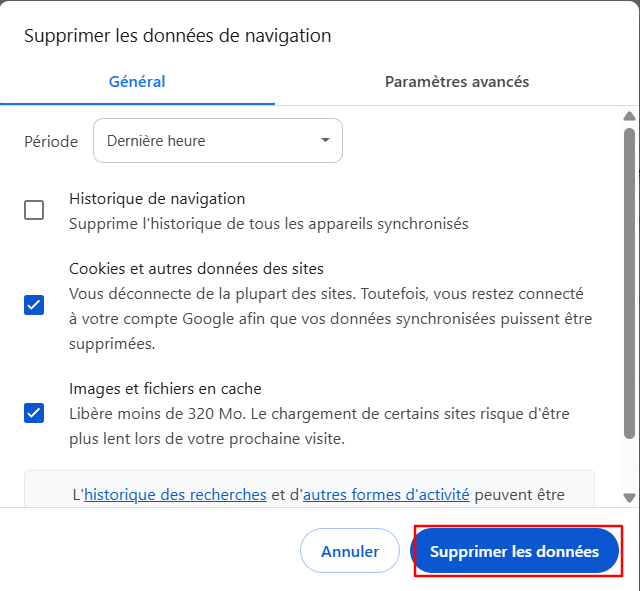This screenshot has width=640, height=591.
Task: Click the scrollbar down arrow
Action: pos(629,497)
